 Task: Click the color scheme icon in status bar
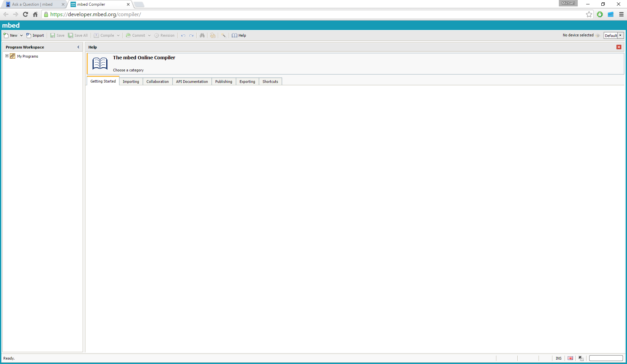pos(581,358)
